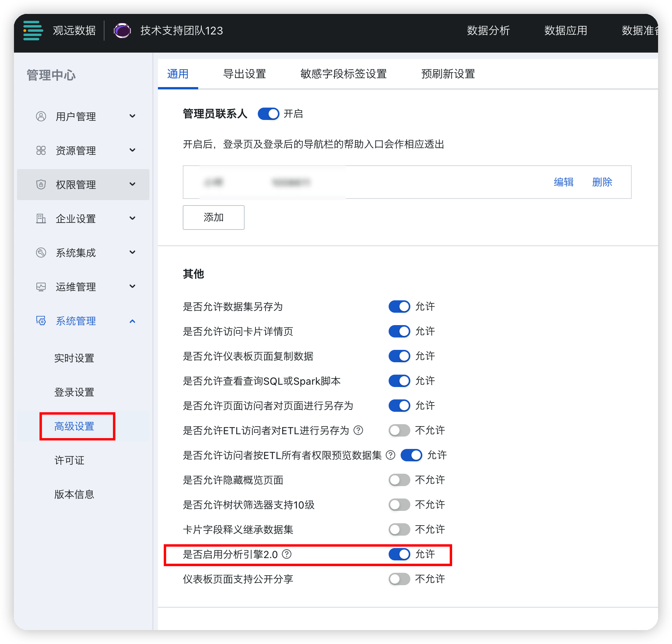The image size is (672, 644).
Task: Enable ETL访问者对ETL进行另存为 switch
Action: (399, 430)
